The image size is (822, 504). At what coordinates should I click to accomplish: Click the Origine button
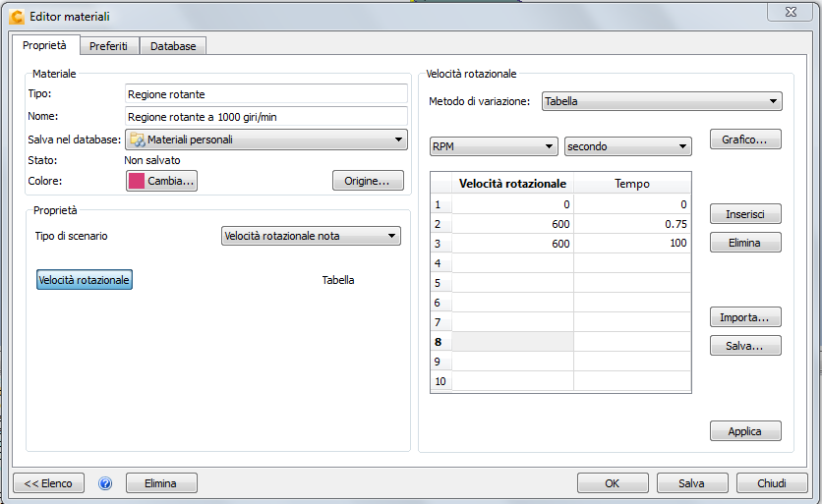[368, 181]
